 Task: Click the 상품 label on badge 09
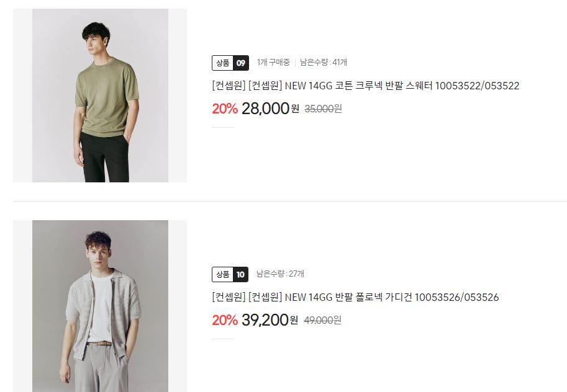coord(223,63)
